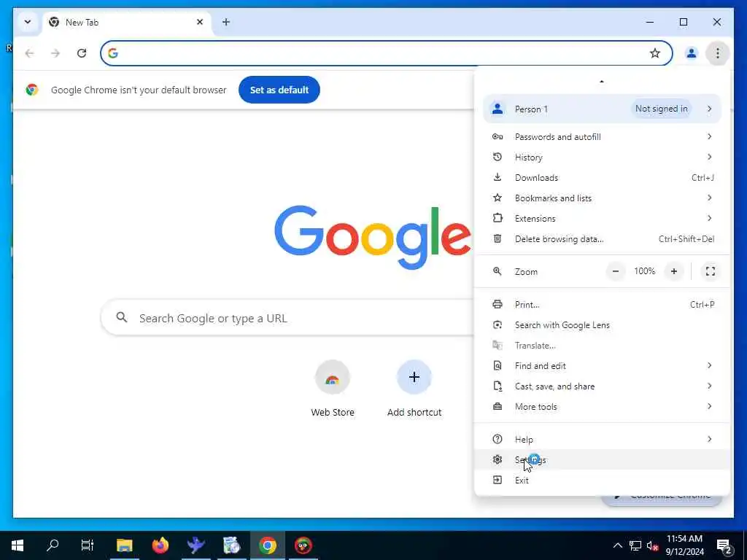Click the three-dot Chrome menu button
The width and height of the screenshot is (747, 560).
click(717, 53)
